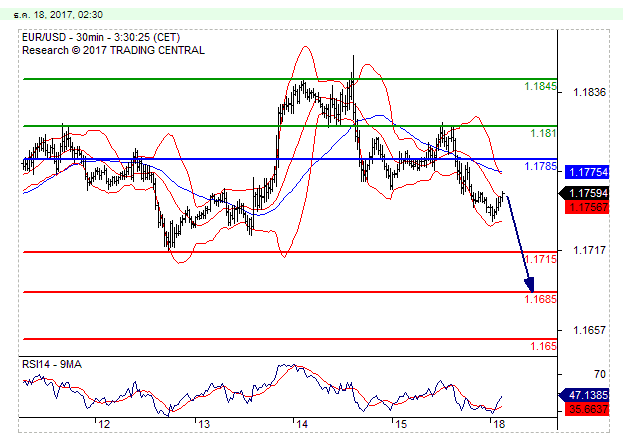This screenshot has height=442, width=623.
Task: Click the date axis label 14
Action: [302, 425]
